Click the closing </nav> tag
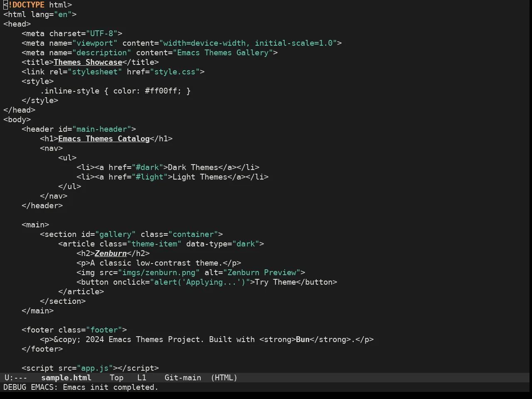532x399 pixels. (x=54, y=196)
